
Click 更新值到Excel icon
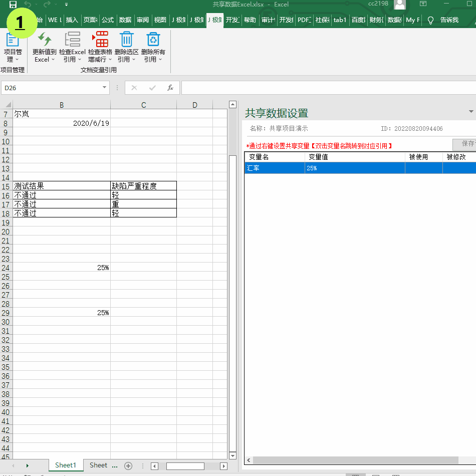pos(44,39)
